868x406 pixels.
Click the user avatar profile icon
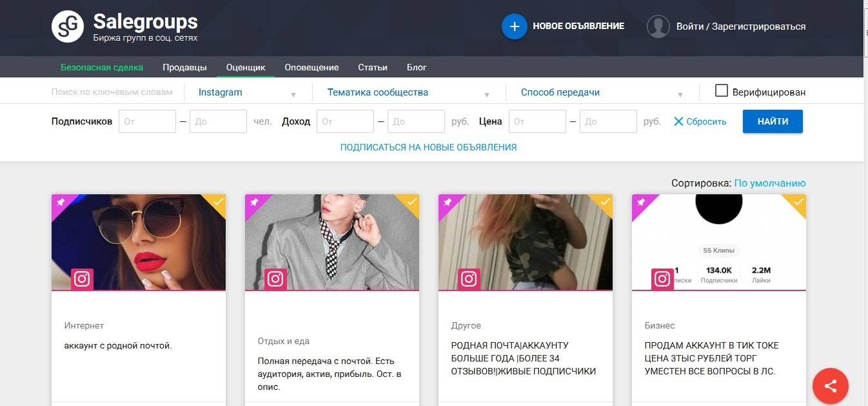658,26
